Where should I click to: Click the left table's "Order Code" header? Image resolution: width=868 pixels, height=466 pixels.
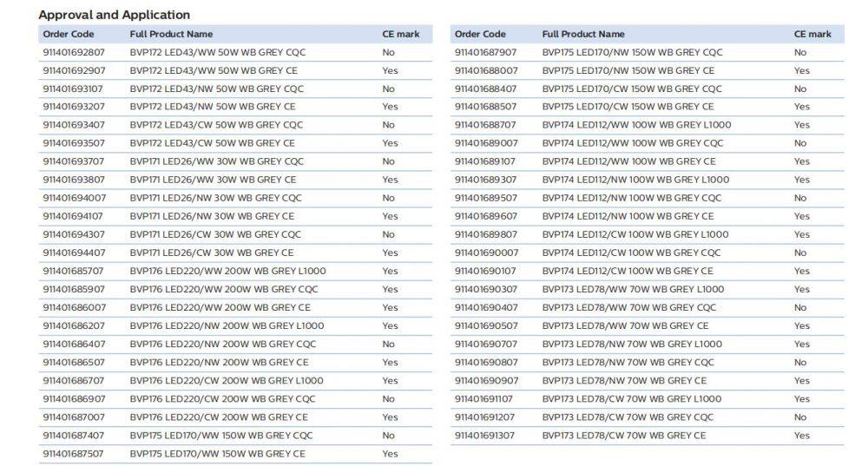pyautogui.click(x=69, y=34)
